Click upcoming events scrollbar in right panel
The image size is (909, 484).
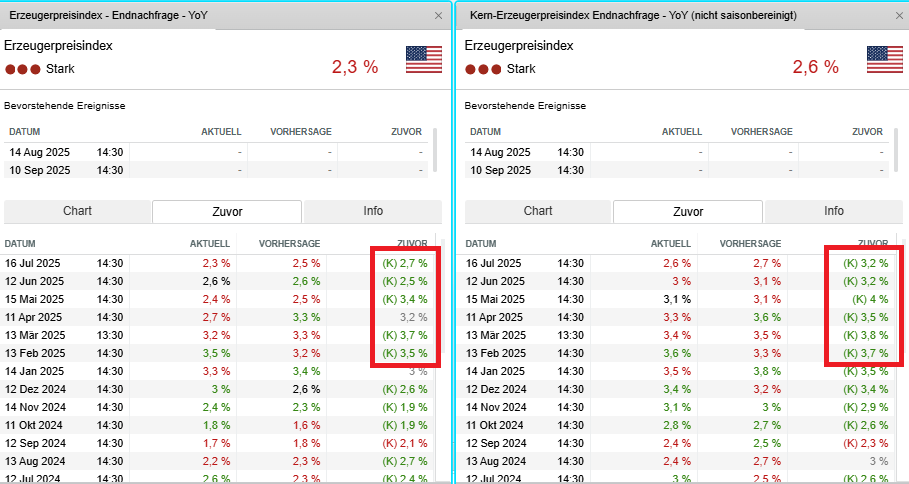(x=896, y=150)
